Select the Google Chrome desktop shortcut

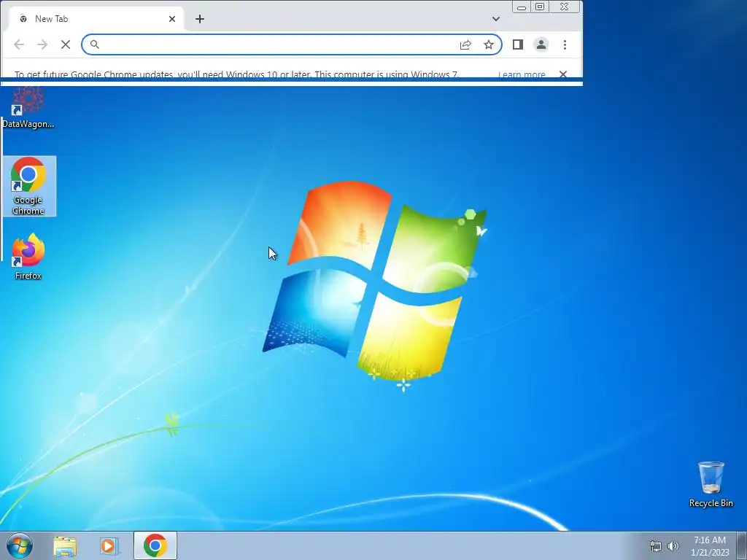coord(28,186)
